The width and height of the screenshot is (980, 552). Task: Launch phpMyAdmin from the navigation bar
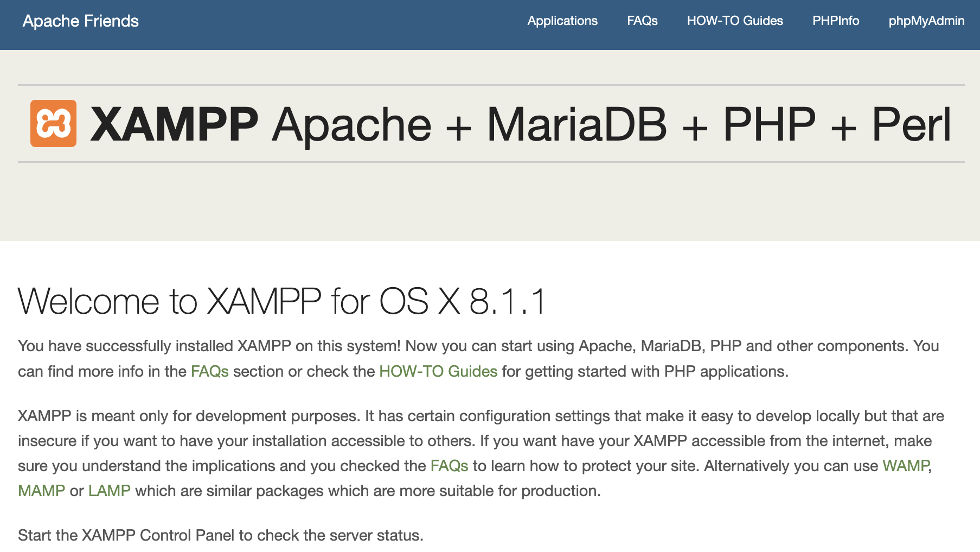[926, 21]
